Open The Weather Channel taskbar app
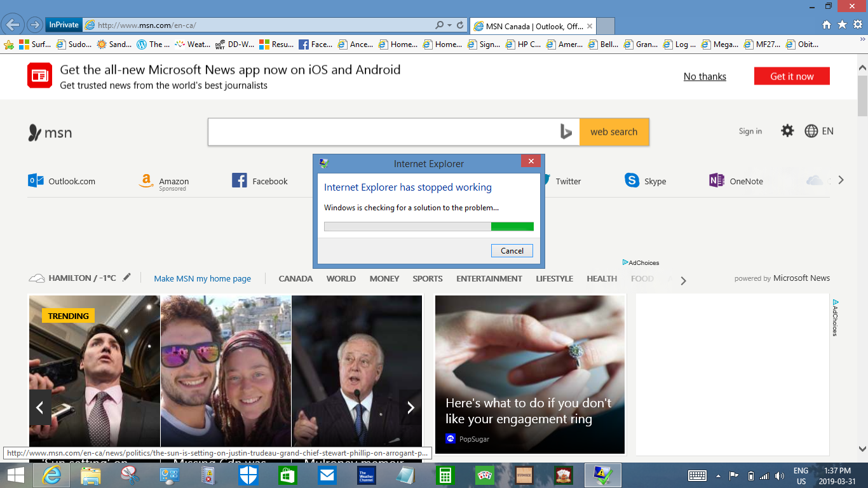Screen dimensions: 868x488 (367, 475)
